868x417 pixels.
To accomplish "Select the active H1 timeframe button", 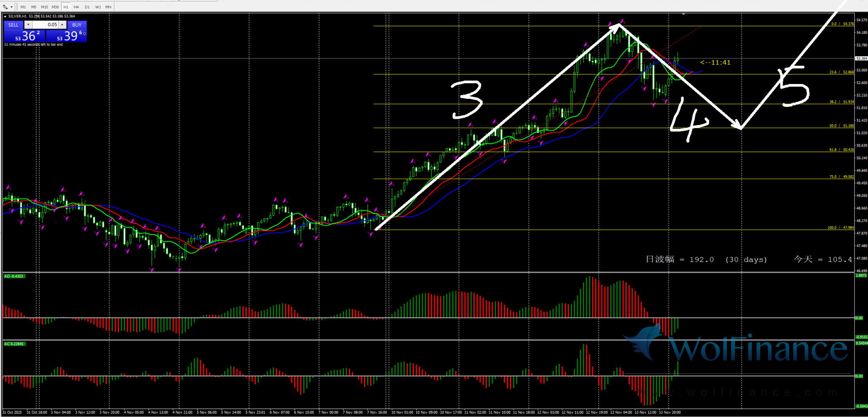I will click(x=66, y=7).
